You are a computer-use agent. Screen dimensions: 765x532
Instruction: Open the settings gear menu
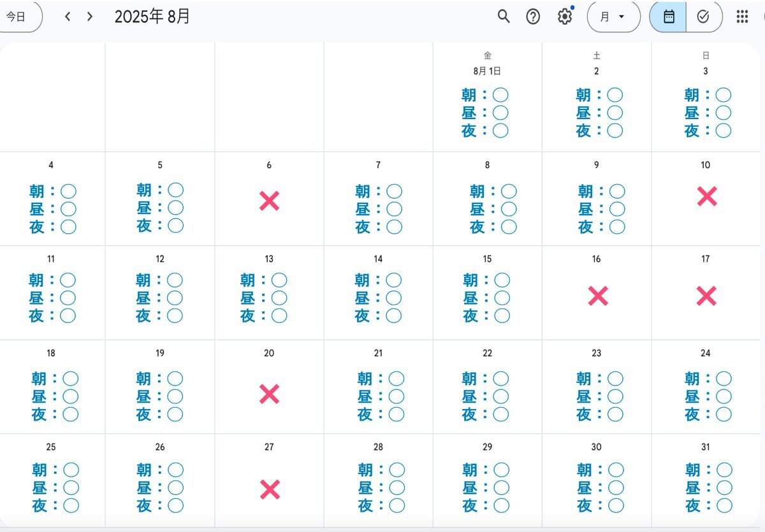[565, 17]
